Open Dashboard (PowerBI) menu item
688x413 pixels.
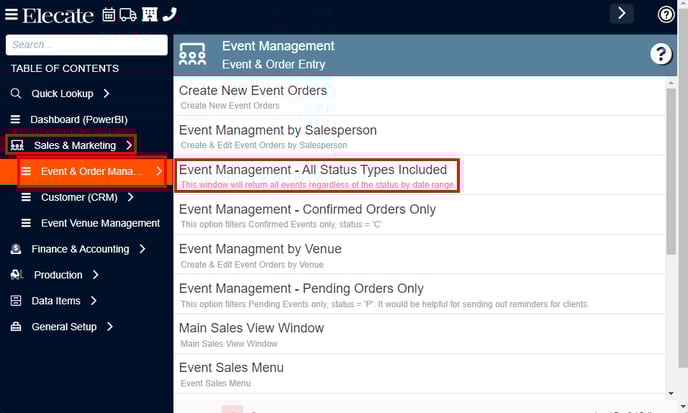pyautogui.click(x=79, y=119)
